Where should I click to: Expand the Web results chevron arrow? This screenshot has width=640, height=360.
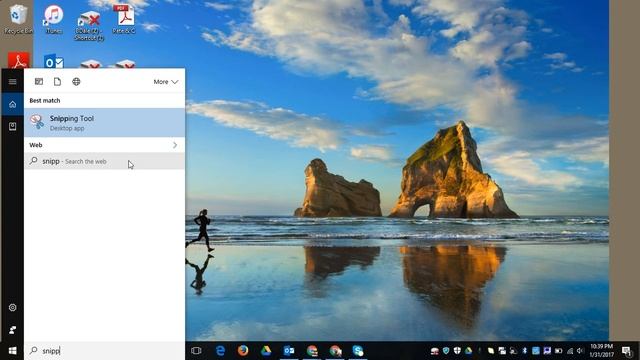(175, 145)
